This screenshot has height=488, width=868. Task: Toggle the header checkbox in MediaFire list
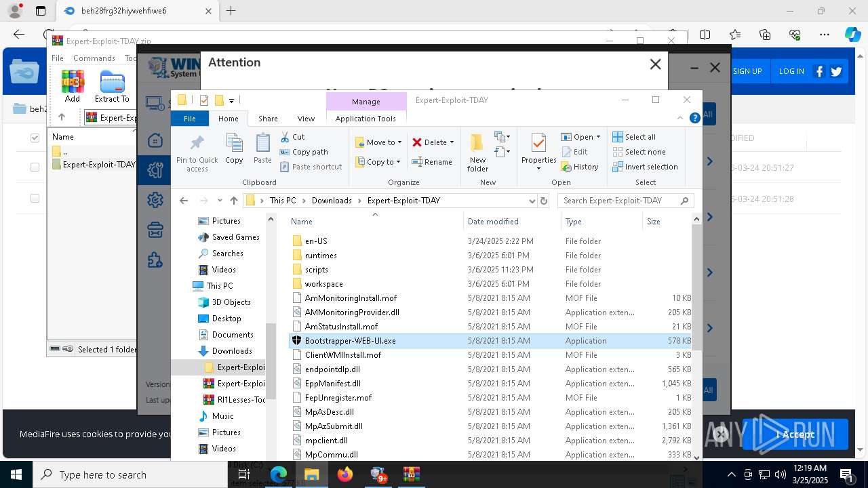click(x=35, y=138)
